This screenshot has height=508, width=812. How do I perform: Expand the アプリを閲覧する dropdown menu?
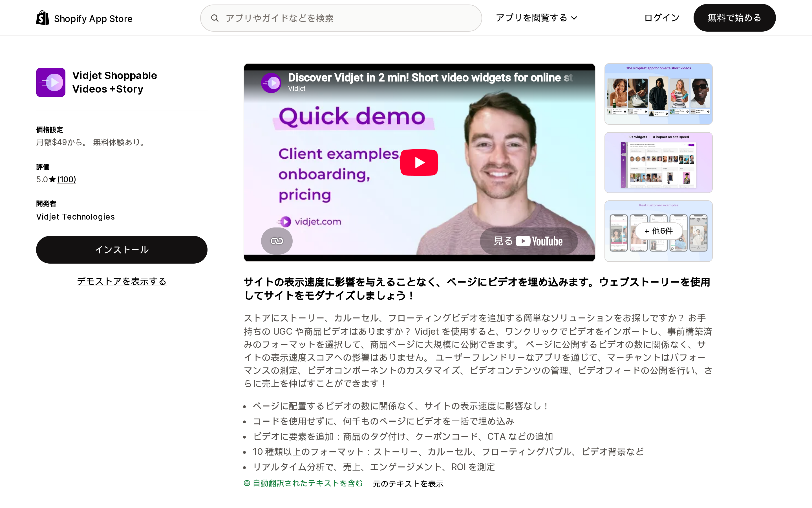(536, 18)
